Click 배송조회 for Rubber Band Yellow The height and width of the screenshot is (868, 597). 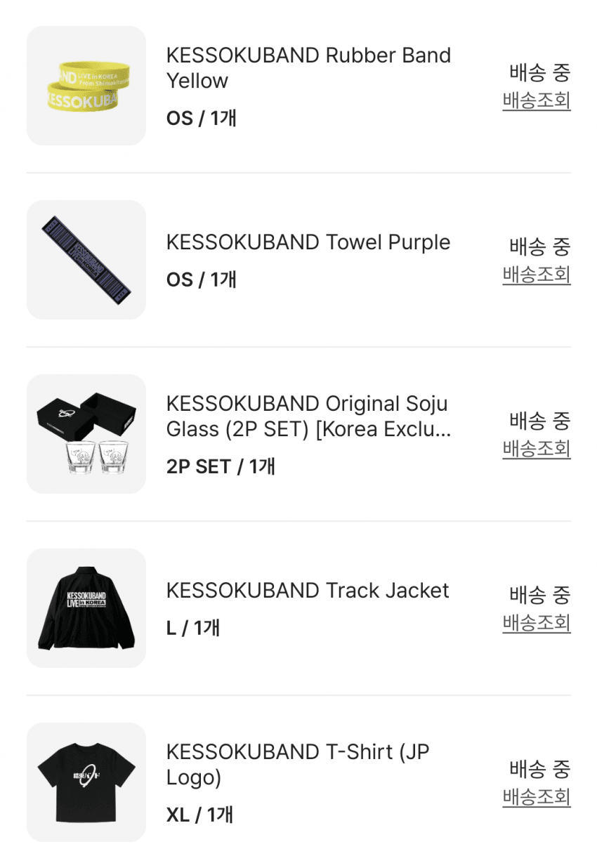(x=537, y=100)
